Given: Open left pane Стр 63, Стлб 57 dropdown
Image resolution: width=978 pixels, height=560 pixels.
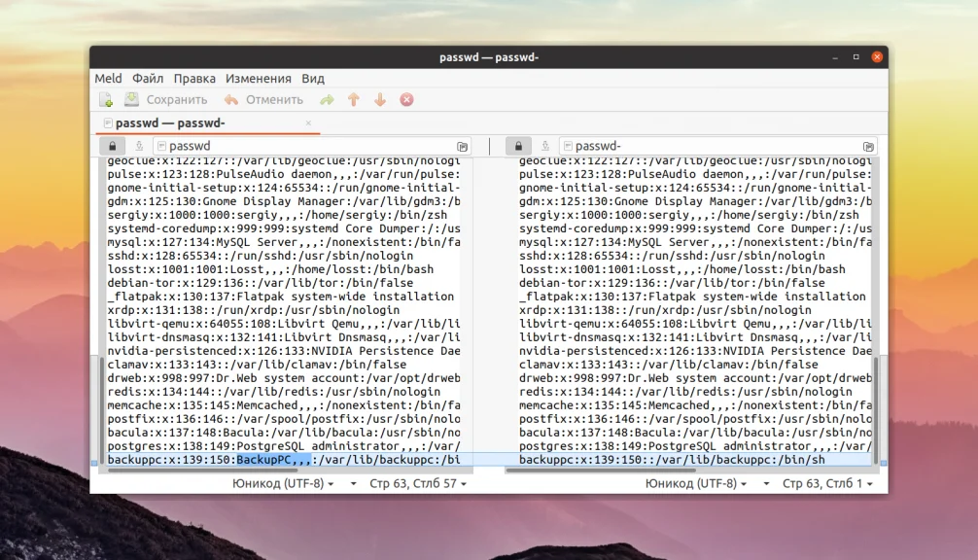Looking at the screenshot, I should pos(418,483).
